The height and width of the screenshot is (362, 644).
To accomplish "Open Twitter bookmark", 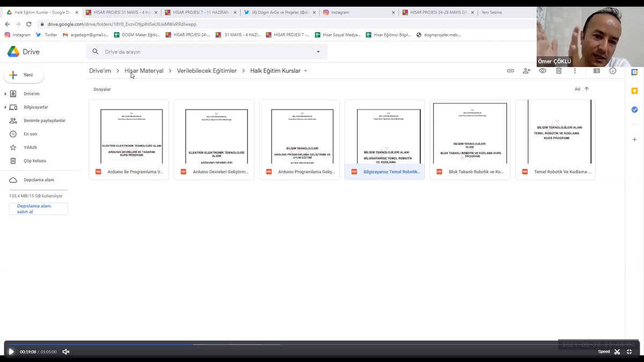I will click(47, 35).
